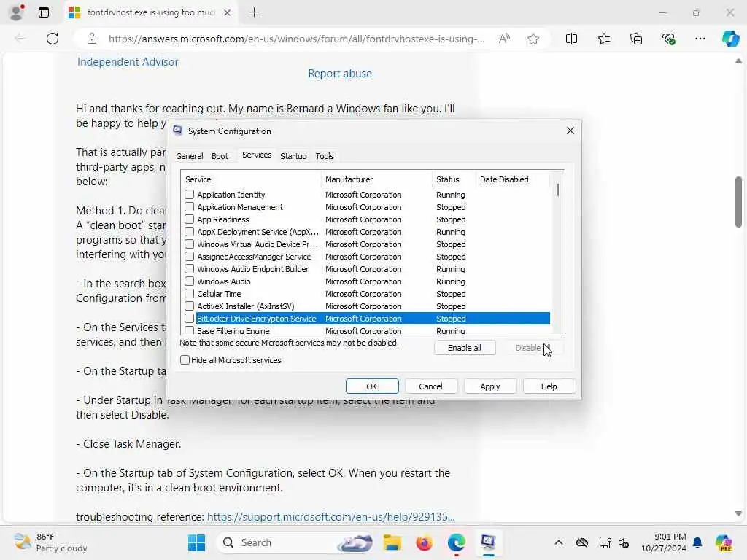The height and width of the screenshot is (560, 747).
Task: Click the services list scrollbar thumb
Action: [x=558, y=191]
